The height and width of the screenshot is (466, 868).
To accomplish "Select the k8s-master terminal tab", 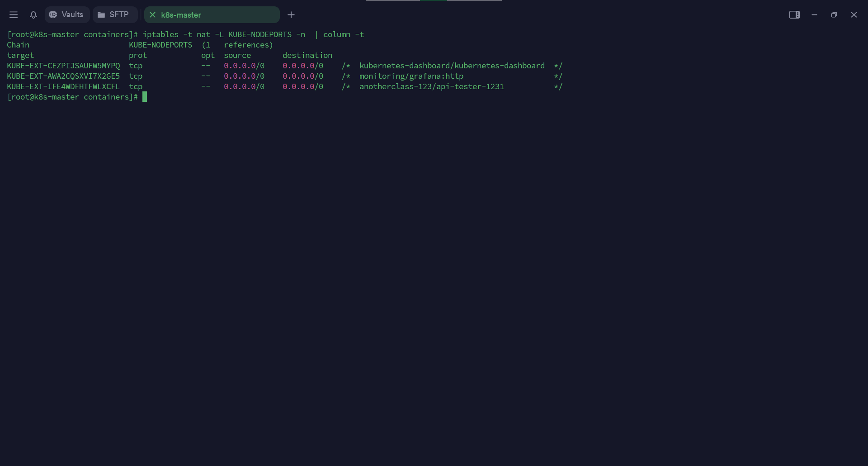I will [212, 15].
